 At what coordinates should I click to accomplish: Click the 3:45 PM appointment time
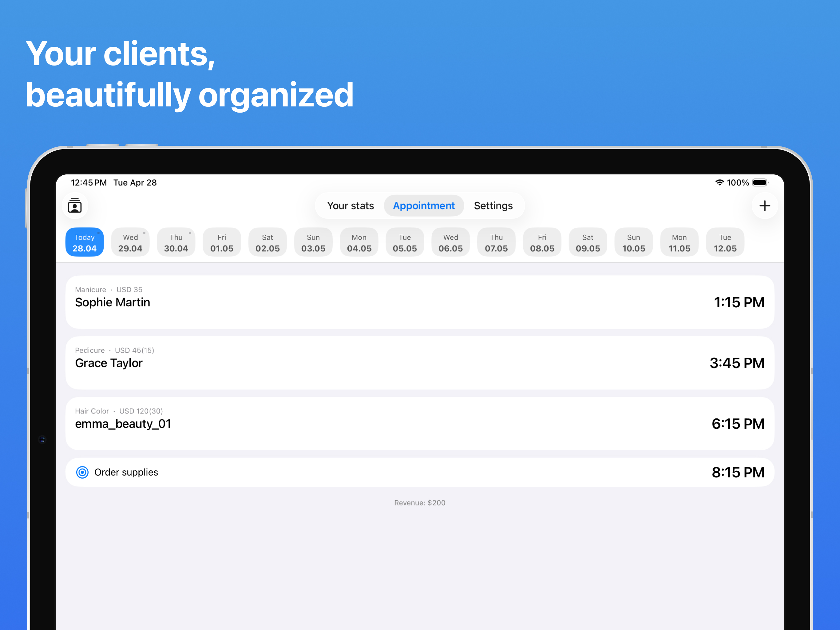[737, 363]
